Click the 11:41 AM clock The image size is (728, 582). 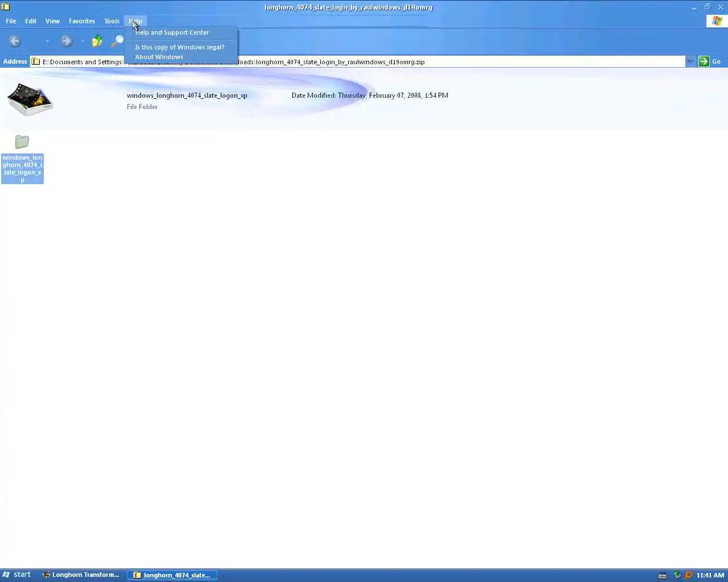710,575
